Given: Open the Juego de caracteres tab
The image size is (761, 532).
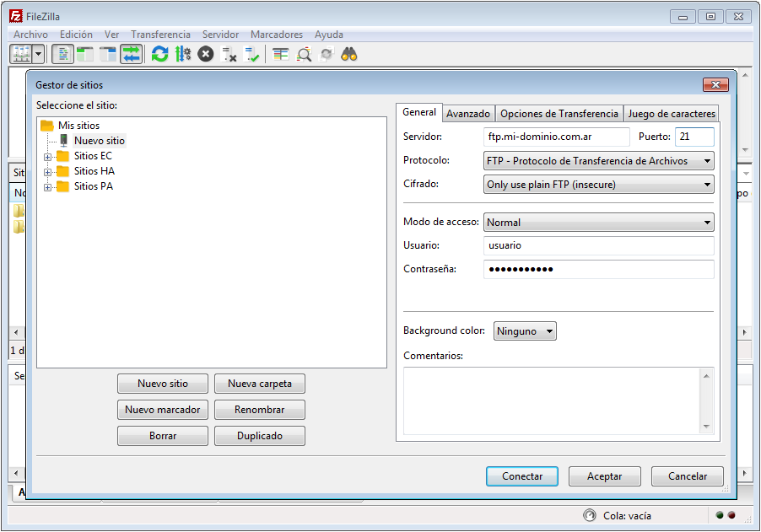Looking at the screenshot, I should coord(672,114).
